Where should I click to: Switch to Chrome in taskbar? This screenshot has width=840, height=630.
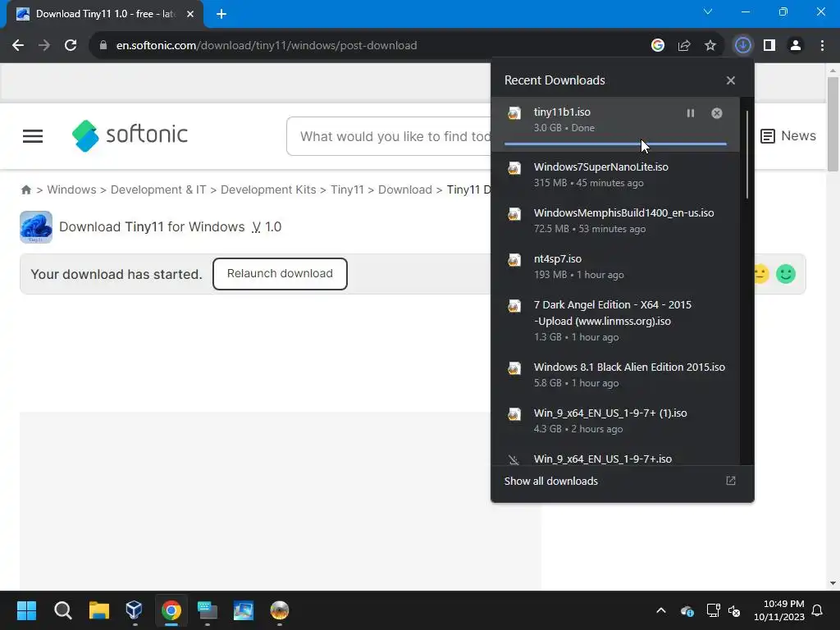171,610
